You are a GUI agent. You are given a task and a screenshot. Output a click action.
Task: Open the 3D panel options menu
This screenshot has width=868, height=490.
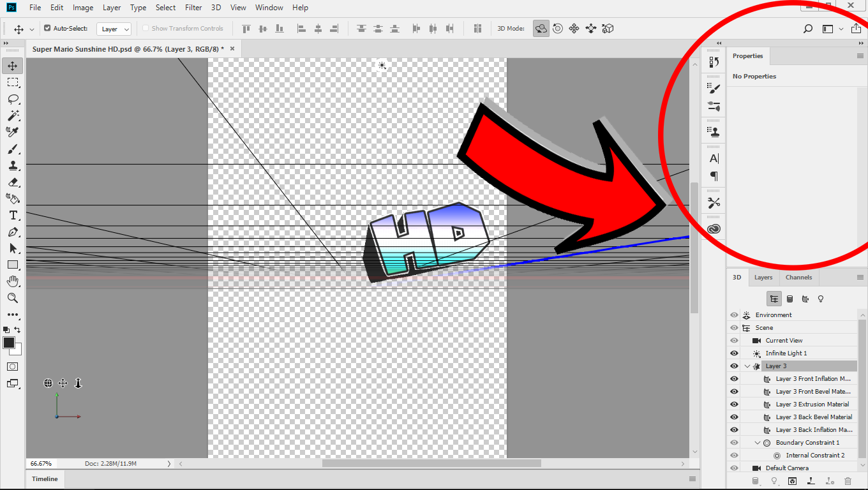[860, 278]
